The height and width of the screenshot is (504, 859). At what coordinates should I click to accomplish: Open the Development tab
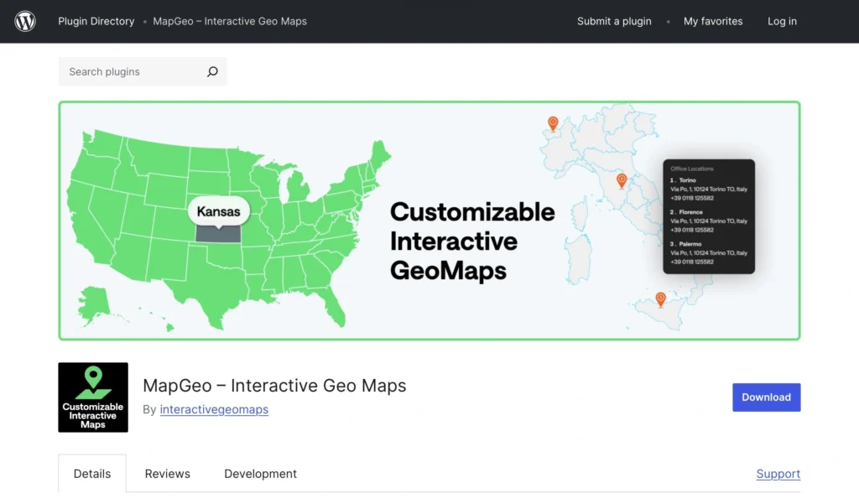click(260, 474)
